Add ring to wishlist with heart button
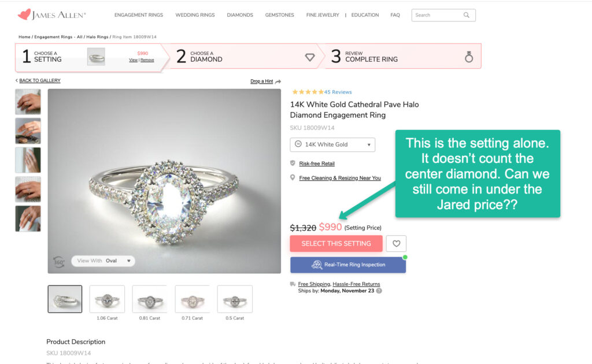 point(396,244)
